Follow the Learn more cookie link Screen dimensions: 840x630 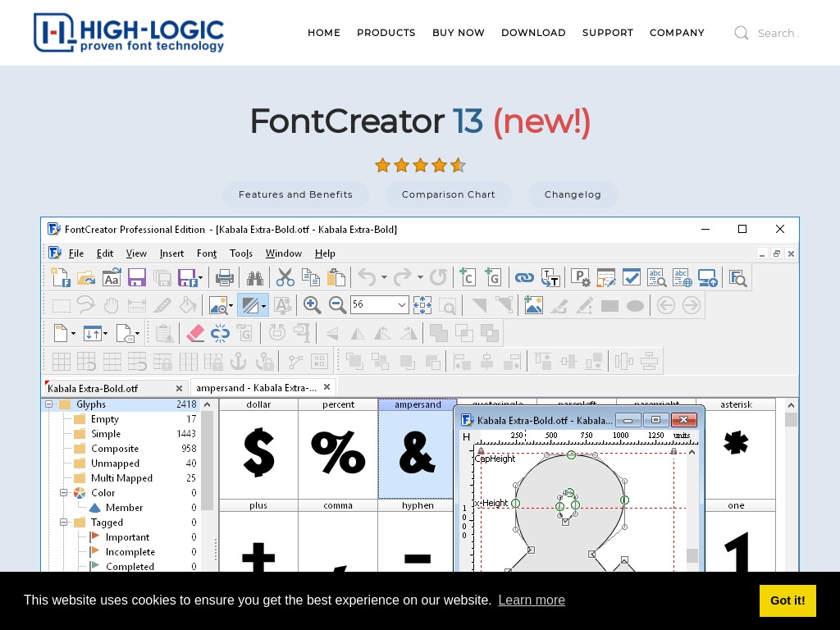point(532,600)
